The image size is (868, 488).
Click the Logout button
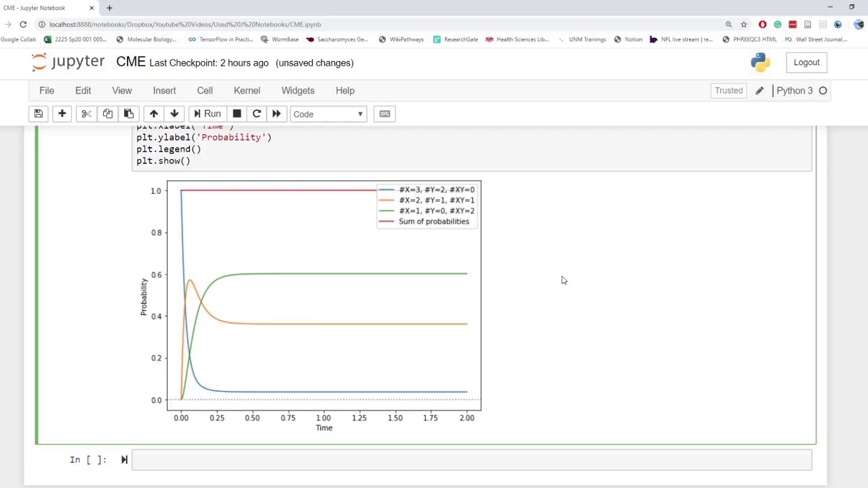click(806, 62)
